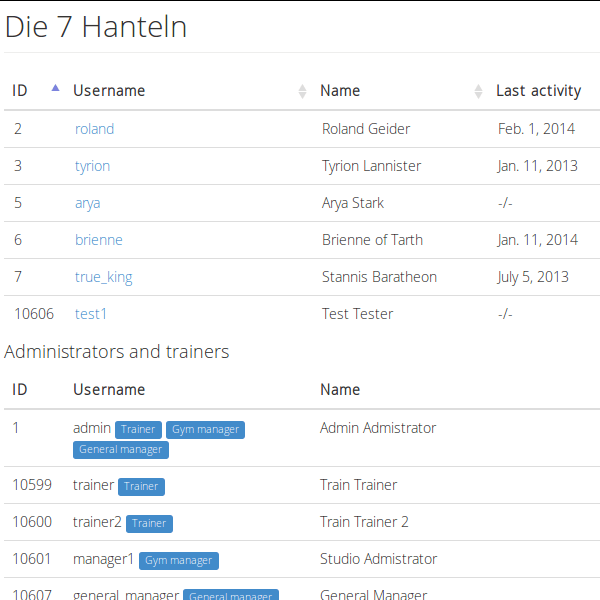Click Gym manager badge beside manager1

point(178,560)
